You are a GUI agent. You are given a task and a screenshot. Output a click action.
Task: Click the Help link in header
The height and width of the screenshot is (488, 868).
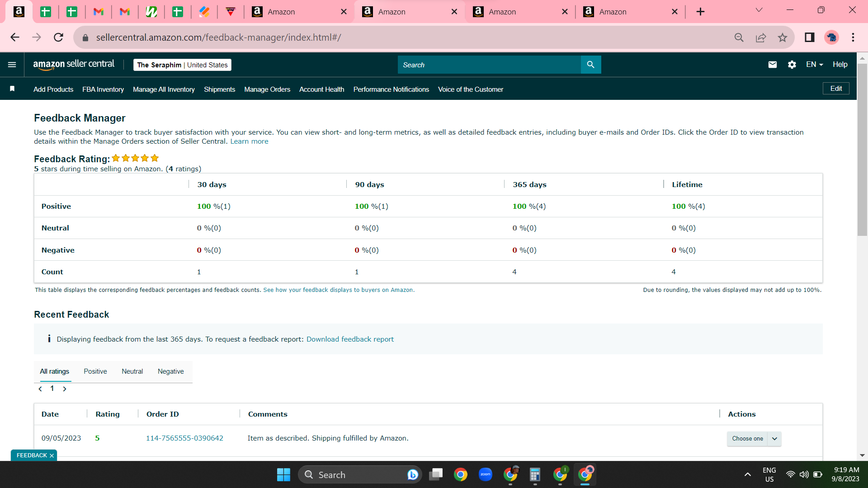(x=840, y=65)
